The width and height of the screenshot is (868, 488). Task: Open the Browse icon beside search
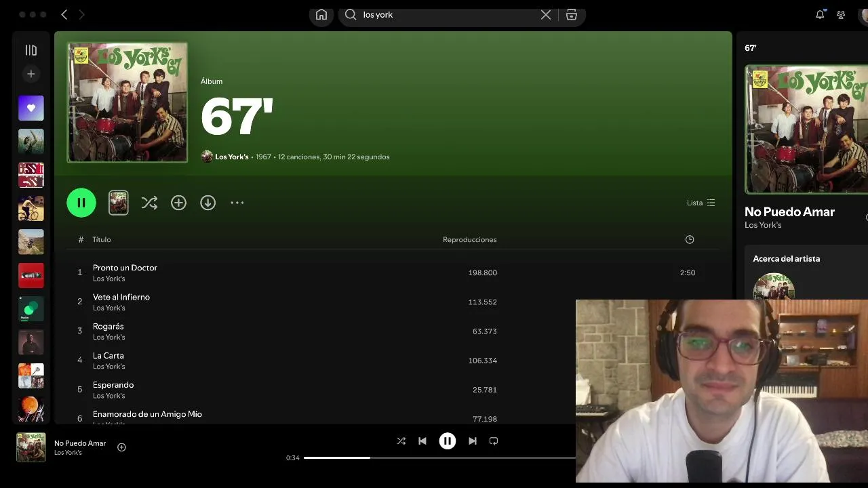tap(572, 14)
